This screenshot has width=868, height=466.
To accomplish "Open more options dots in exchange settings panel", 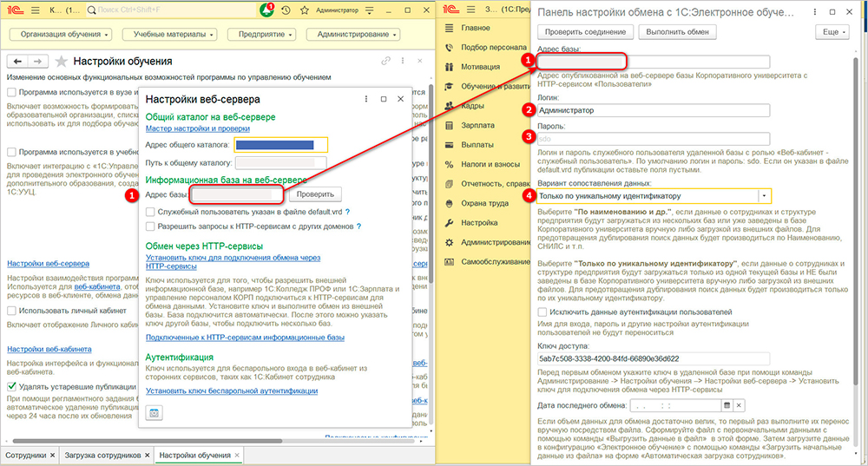I will 814,11.
